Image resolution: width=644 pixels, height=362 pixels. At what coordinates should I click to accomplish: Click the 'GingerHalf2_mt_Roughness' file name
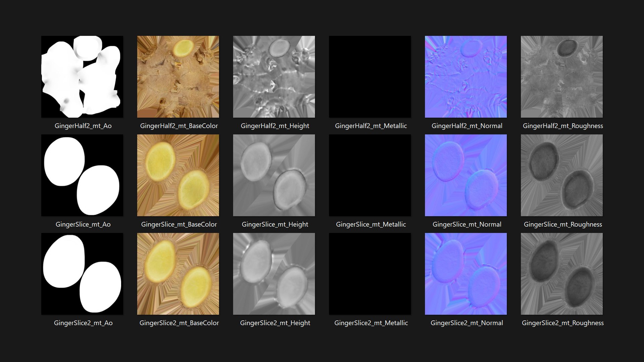click(x=563, y=126)
